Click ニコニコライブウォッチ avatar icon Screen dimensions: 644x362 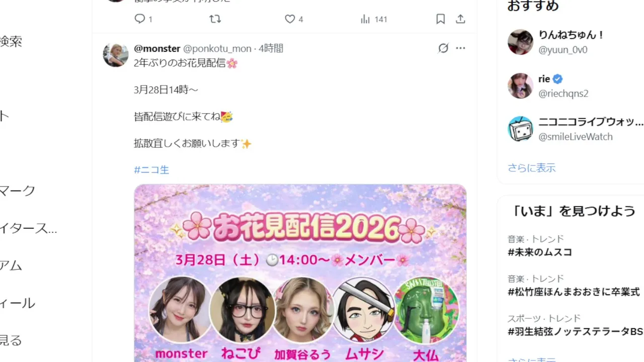[520, 129]
